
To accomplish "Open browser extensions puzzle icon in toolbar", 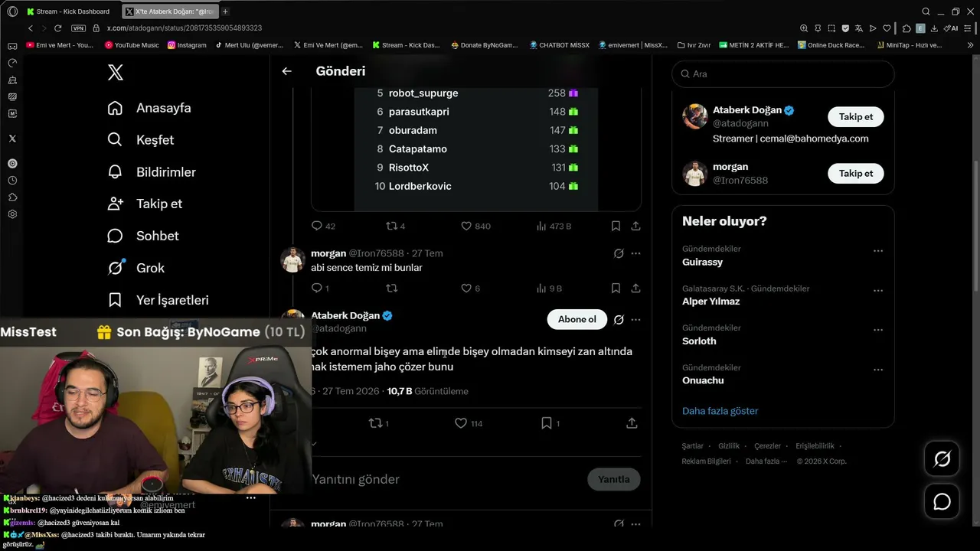I will [x=906, y=28].
